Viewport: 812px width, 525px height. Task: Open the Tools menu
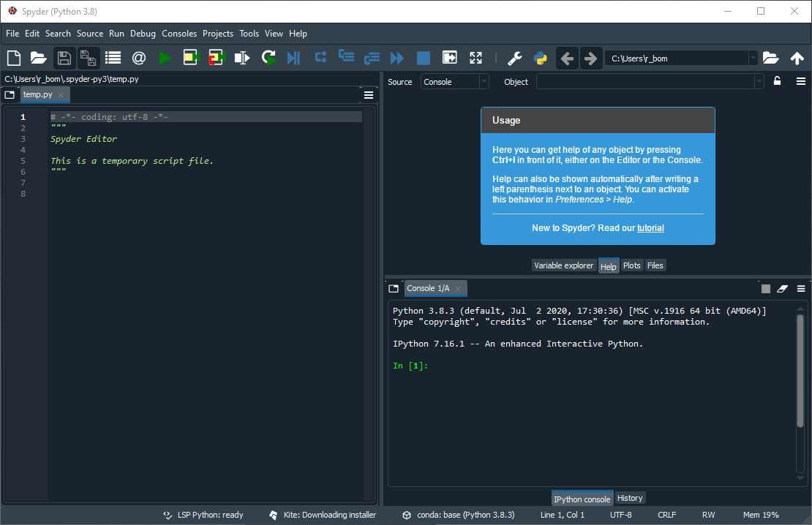(249, 34)
